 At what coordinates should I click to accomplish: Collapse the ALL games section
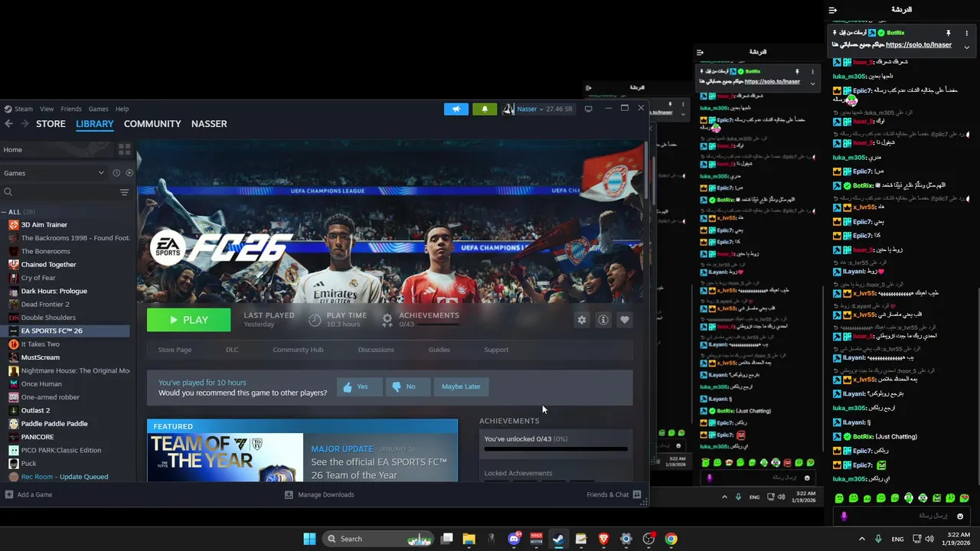[x=5, y=212]
